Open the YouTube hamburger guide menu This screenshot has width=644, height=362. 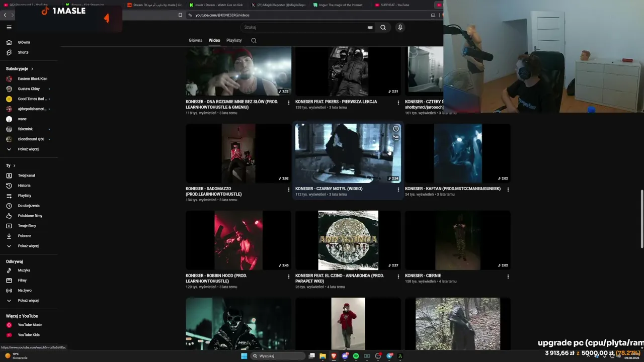(x=9, y=27)
